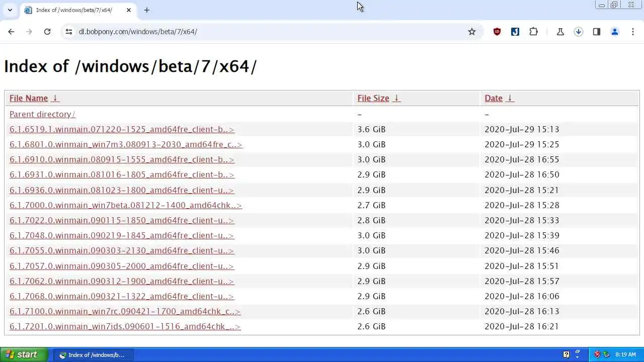The image size is (644, 362).
Task: Close the Index of /windows/beta tab
Action: tap(129, 10)
